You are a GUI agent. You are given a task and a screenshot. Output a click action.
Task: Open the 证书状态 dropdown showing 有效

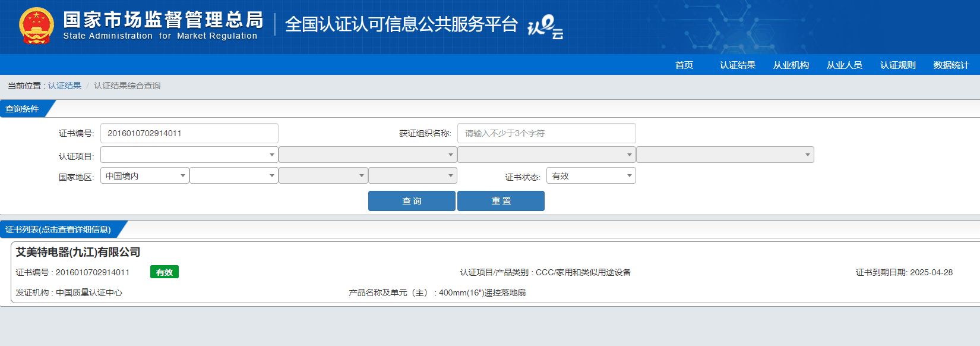[591, 175]
